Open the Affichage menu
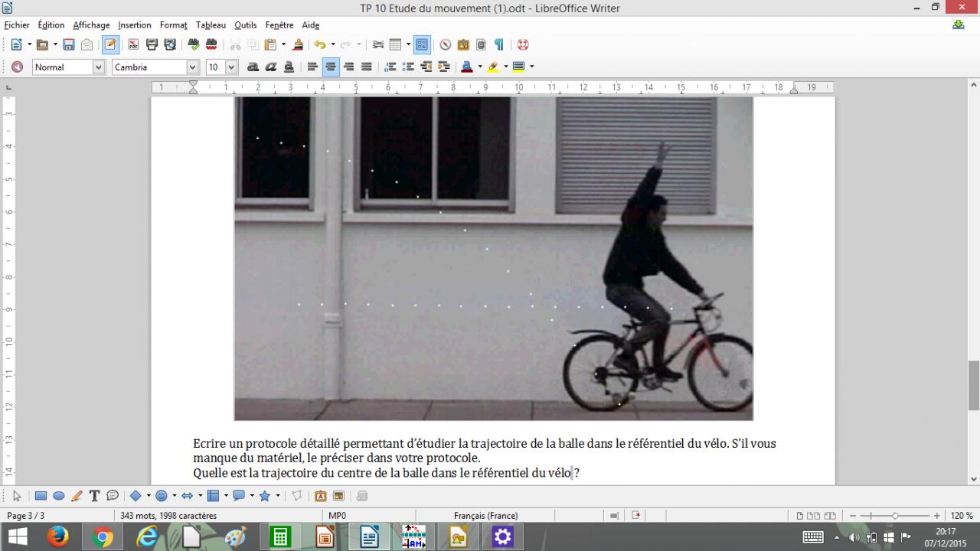Viewport: 980px width, 551px height. tap(92, 25)
